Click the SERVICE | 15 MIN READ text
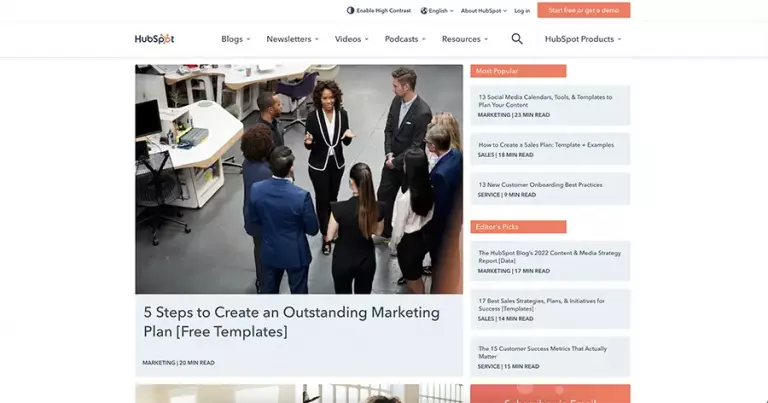This screenshot has height=403, width=768. click(x=508, y=366)
